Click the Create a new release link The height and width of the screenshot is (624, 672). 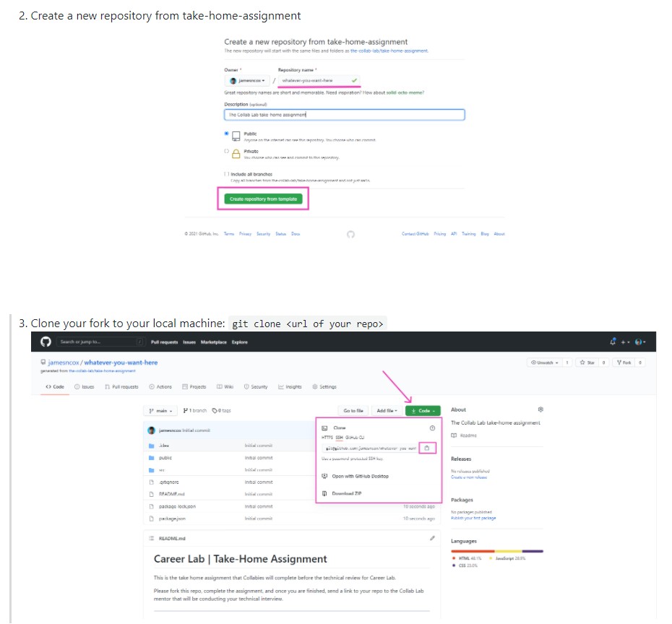469,477
